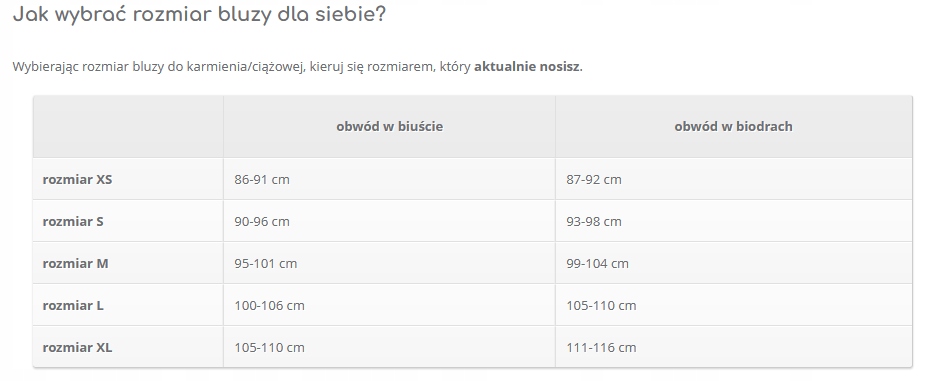This screenshot has width=929, height=381.
Task: Click the '90-96 cm' bust cell
Action: point(389,221)
